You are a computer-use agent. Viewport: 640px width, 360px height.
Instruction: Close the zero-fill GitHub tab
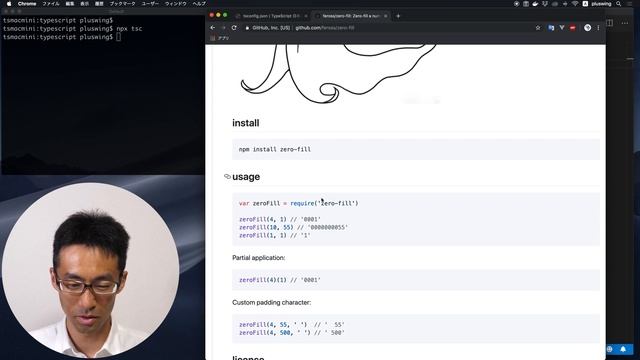click(x=386, y=16)
